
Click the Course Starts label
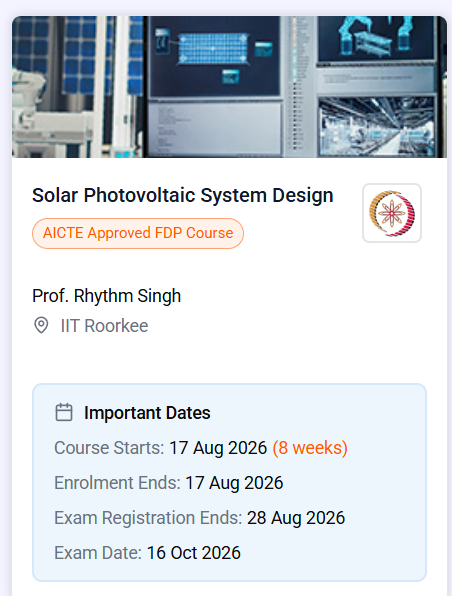click(x=109, y=448)
